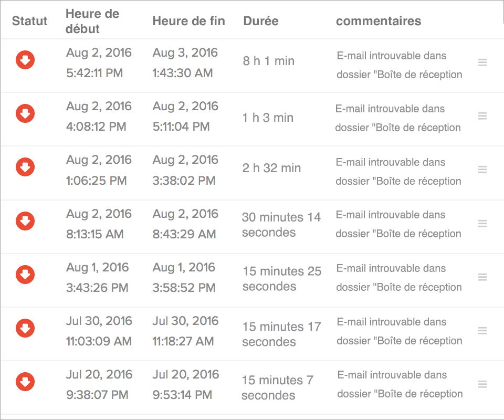
Task: Click the commentaires column header
Action: tap(379, 21)
